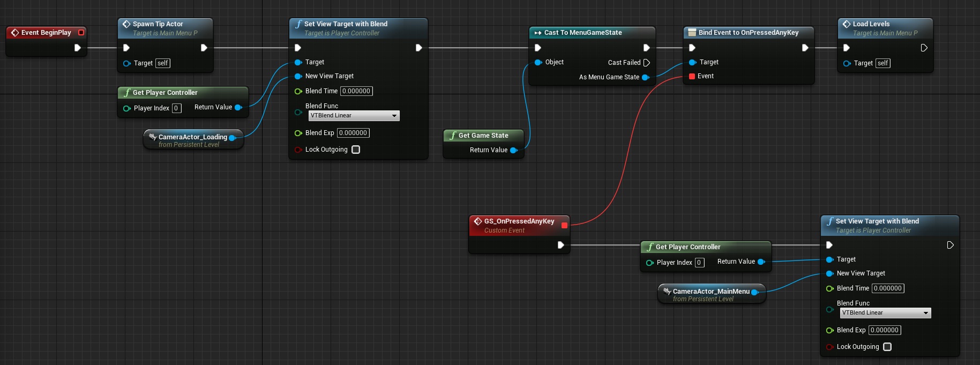
Task: Click the self value on Spawn Tip Actor Target
Action: pos(163,63)
